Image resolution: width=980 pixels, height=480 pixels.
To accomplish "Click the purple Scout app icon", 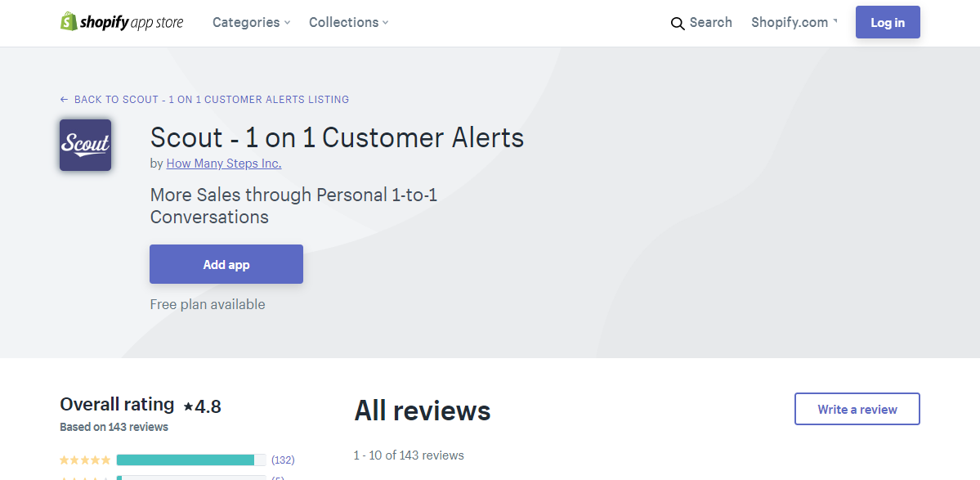I will 85,146.
